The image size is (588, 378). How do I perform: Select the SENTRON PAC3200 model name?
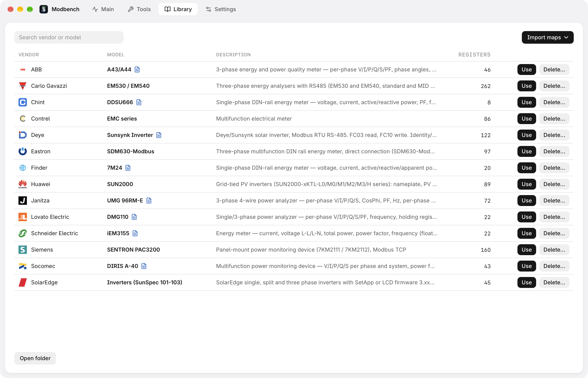[x=133, y=250]
